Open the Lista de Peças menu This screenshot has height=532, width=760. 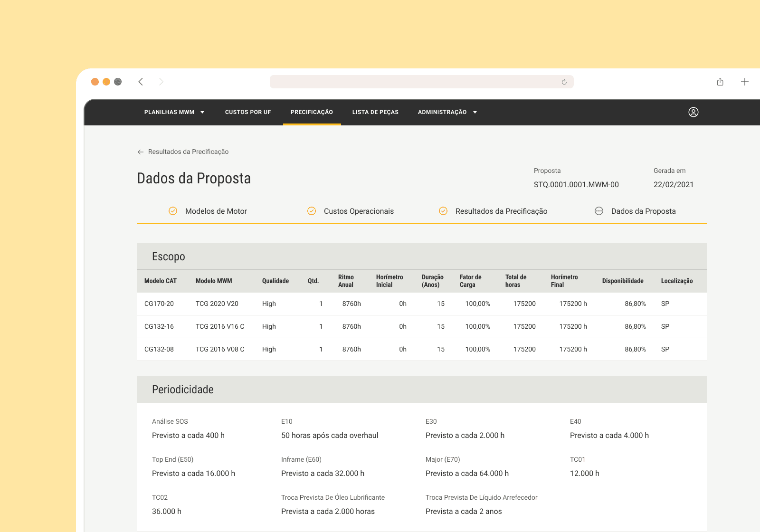pos(375,112)
